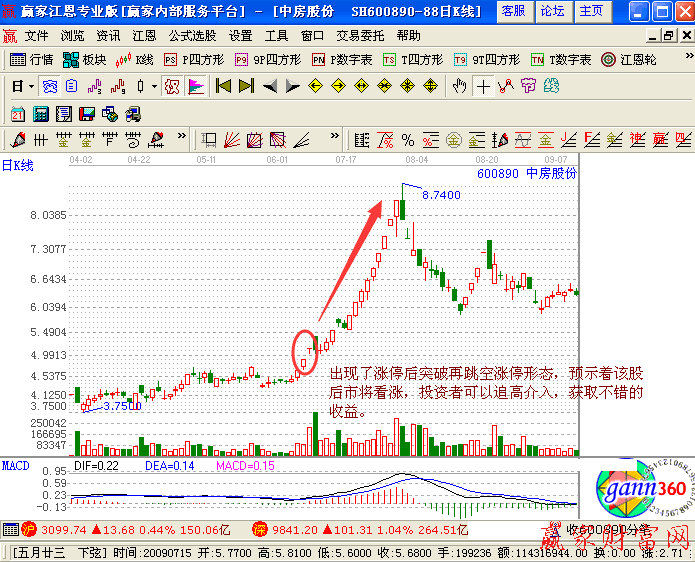Toggle the 行情 quotes view button

pyautogui.click(x=32, y=60)
